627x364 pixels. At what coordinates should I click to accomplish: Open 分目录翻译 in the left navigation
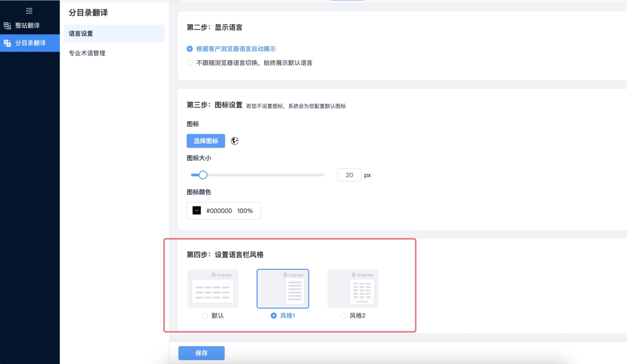(30, 43)
